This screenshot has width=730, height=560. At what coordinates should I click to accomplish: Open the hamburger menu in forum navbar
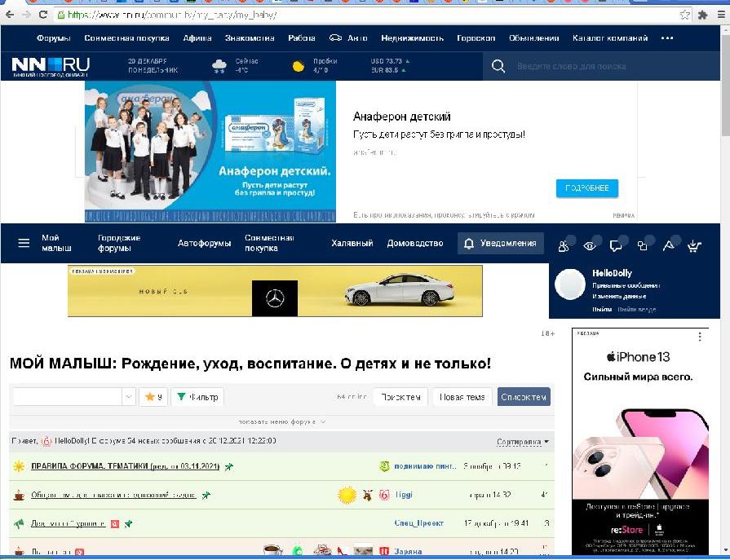(x=24, y=243)
